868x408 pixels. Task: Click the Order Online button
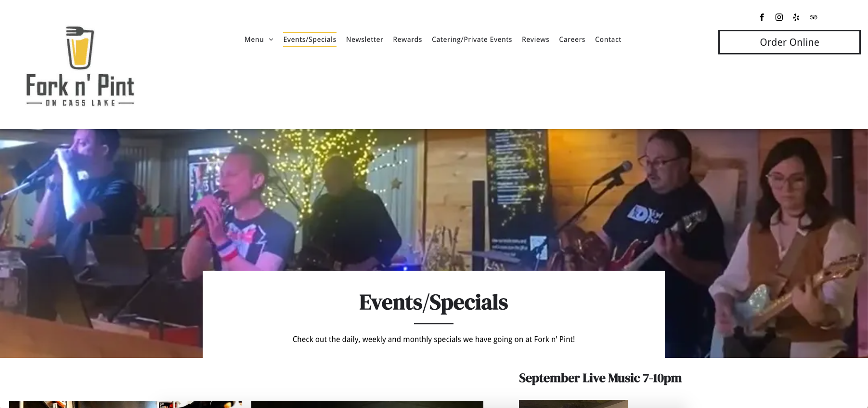(789, 42)
